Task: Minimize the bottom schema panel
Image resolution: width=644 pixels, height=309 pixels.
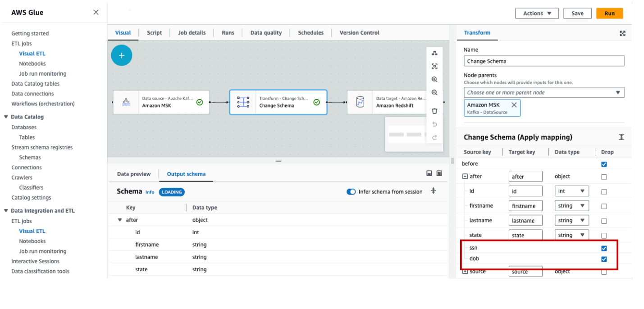Action: (429, 173)
